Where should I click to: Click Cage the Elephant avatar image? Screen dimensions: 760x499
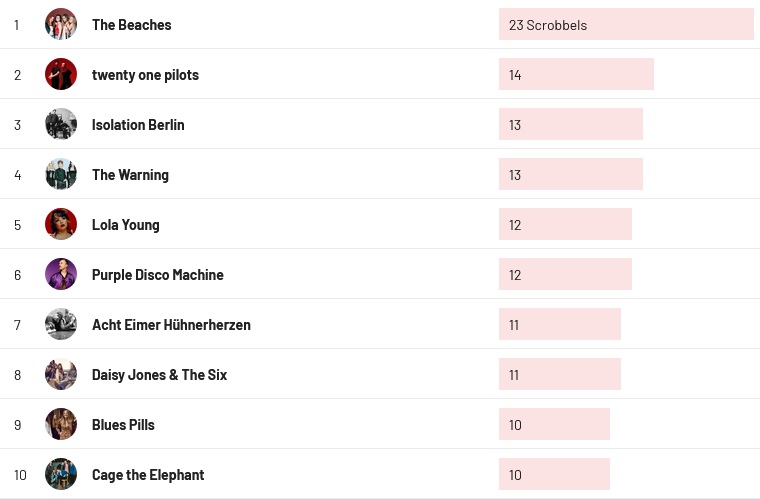pos(61,474)
